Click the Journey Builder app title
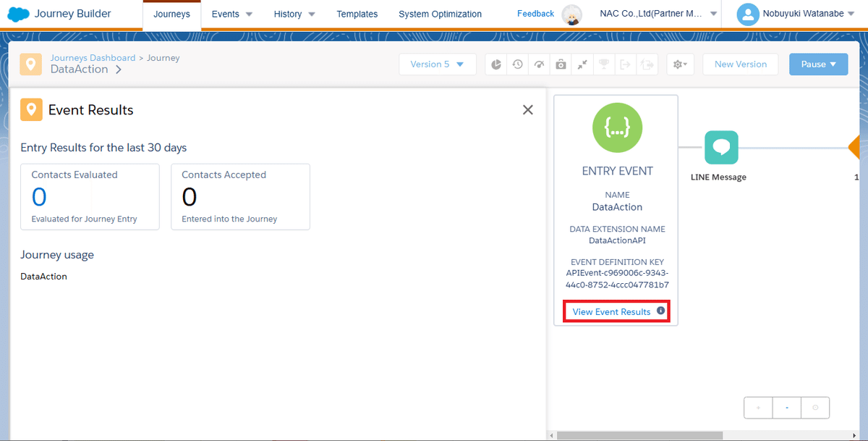 click(x=73, y=14)
